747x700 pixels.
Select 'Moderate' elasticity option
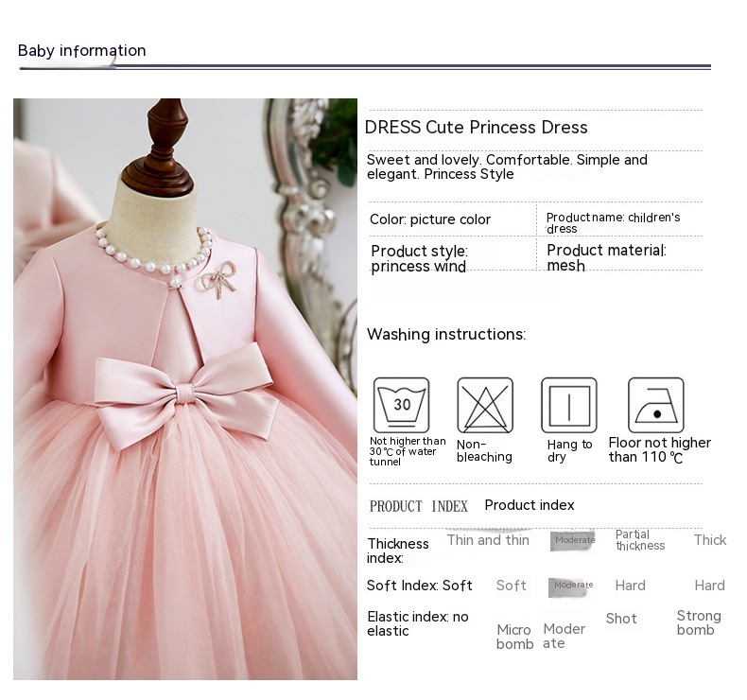pyautogui.click(x=565, y=636)
